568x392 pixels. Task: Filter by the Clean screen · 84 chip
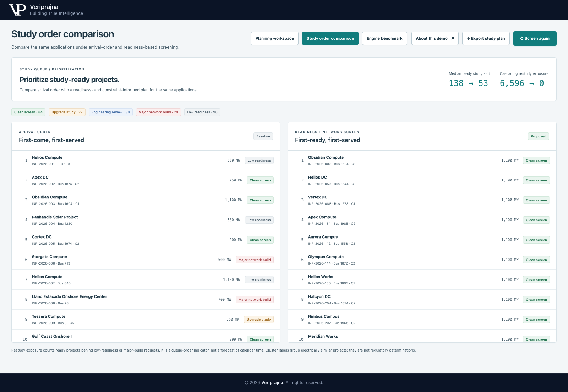tap(28, 112)
